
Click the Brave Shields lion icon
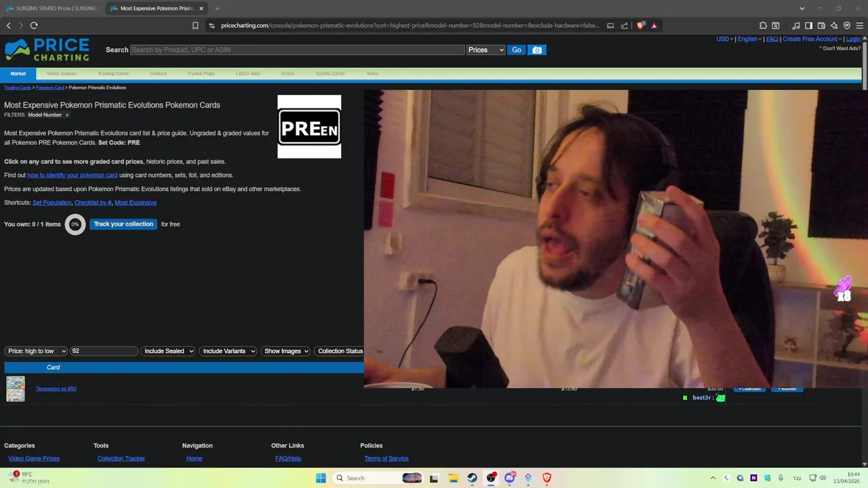[x=641, y=26]
